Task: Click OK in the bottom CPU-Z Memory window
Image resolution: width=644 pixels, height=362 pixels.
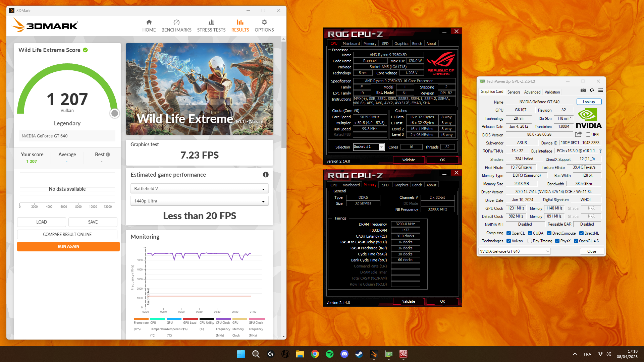Action: pyautogui.click(x=442, y=301)
